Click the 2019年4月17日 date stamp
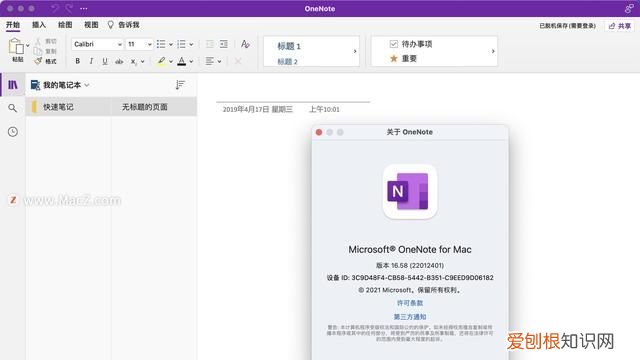640x360 pixels. point(258,109)
